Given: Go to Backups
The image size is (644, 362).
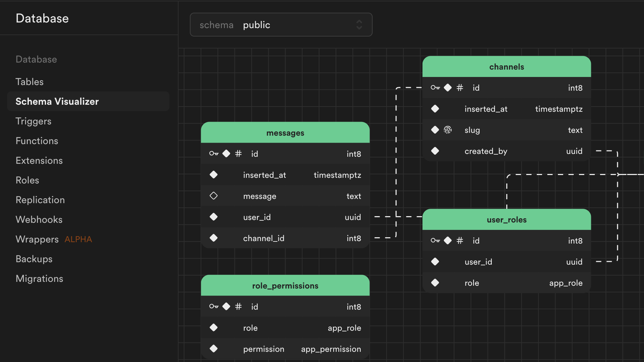Looking at the screenshot, I should [34, 259].
